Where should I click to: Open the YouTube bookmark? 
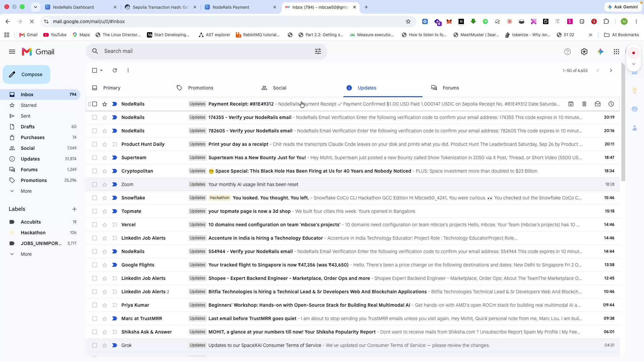click(55, 35)
